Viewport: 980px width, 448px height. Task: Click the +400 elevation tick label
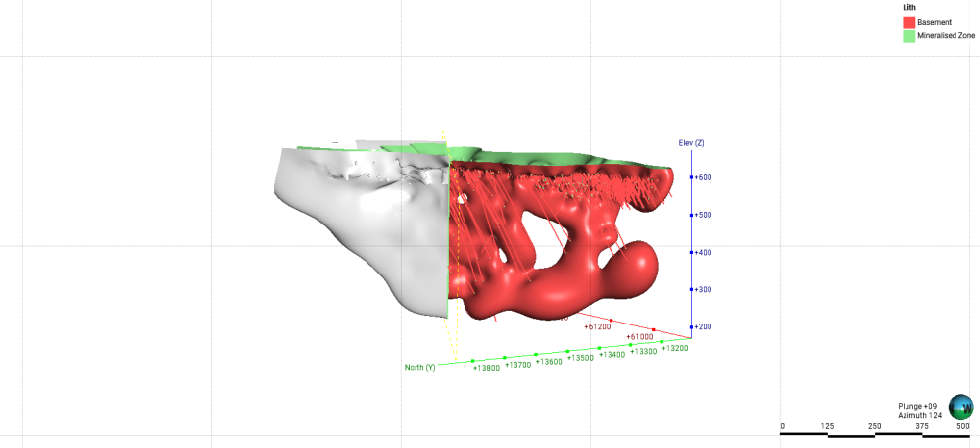(703, 253)
